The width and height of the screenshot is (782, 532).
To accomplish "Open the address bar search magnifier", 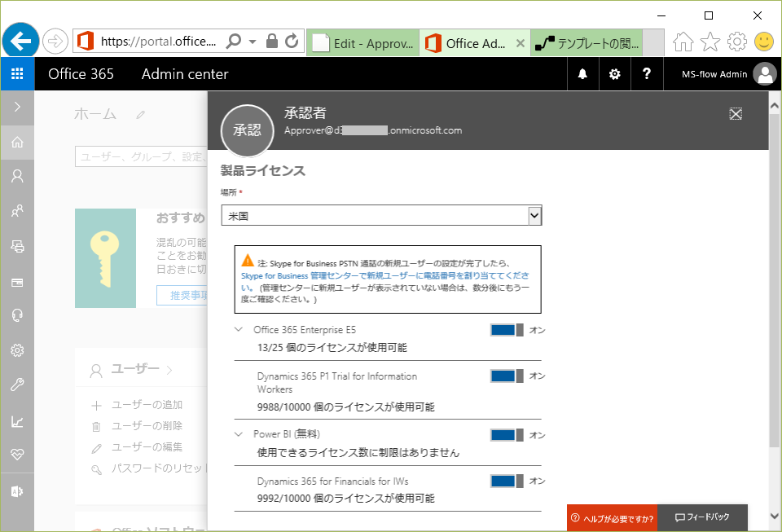I will click(x=234, y=41).
